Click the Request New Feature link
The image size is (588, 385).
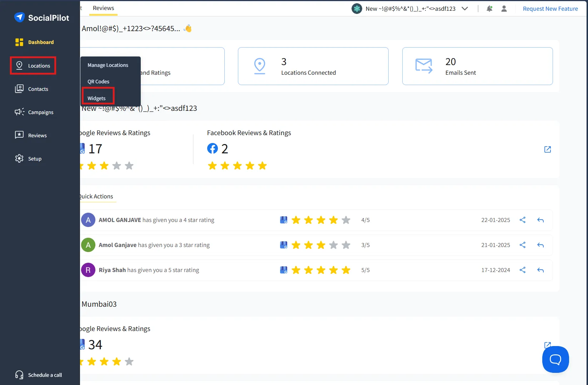[550, 8]
